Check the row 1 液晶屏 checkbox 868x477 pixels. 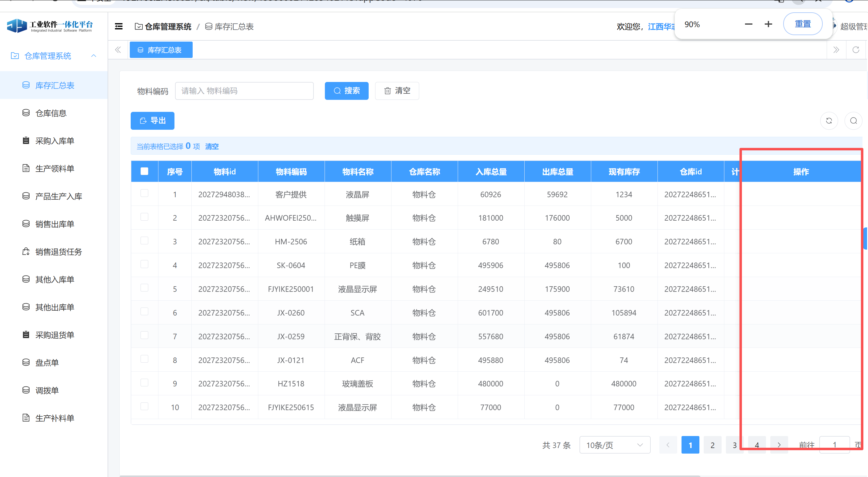[144, 194]
